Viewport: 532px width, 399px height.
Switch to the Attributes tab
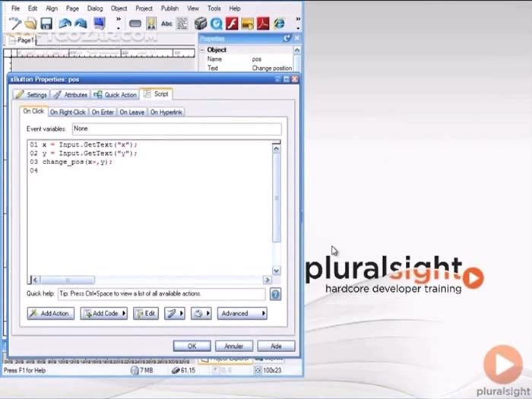pos(71,95)
